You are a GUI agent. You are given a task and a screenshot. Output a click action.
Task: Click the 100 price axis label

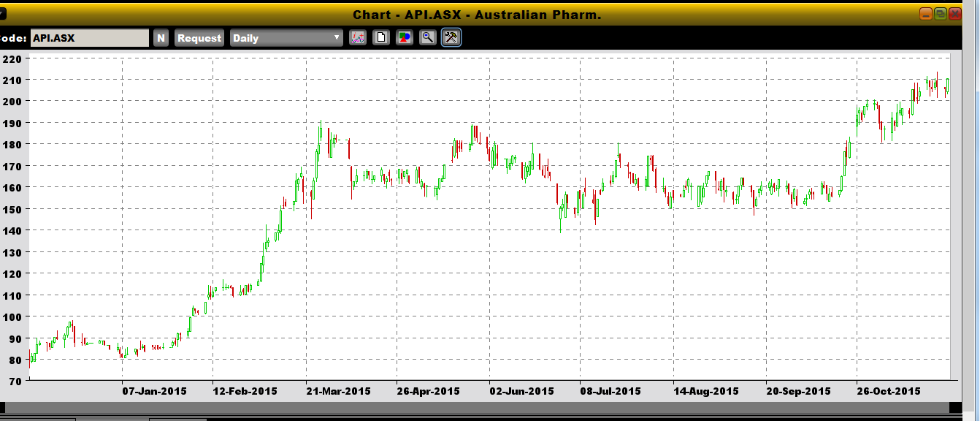tap(11, 316)
